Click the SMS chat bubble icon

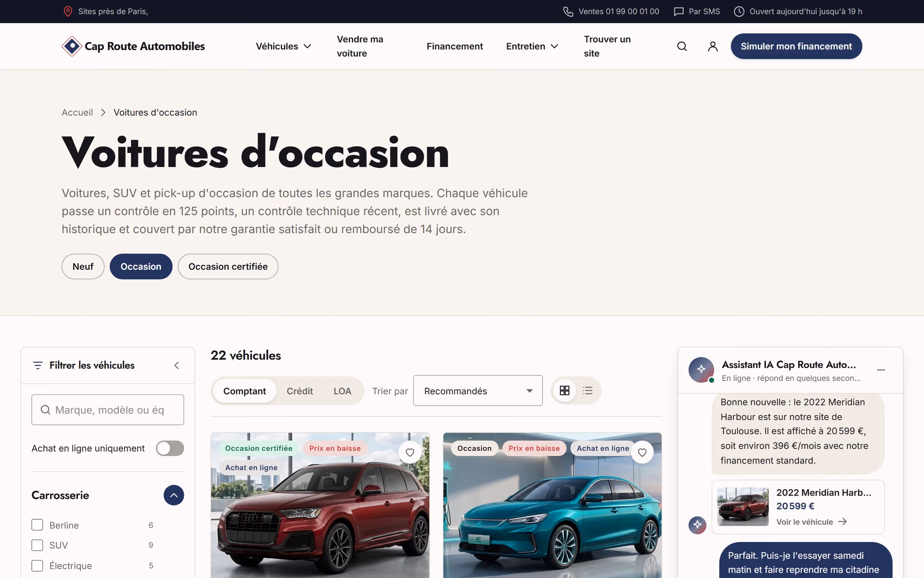point(679,12)
